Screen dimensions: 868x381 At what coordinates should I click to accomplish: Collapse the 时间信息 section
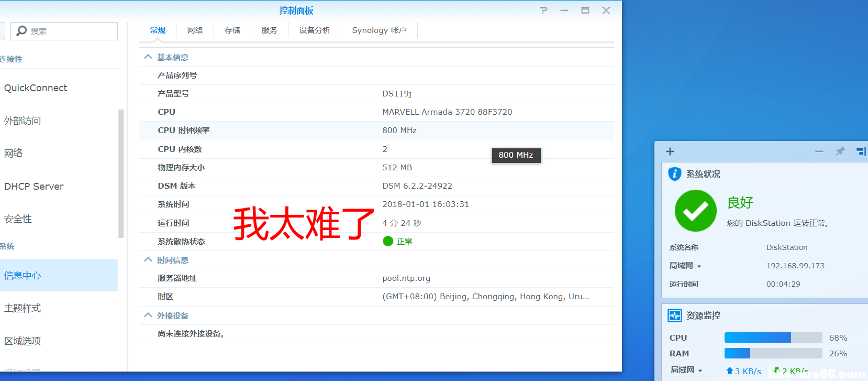click(x=148, y=260)
